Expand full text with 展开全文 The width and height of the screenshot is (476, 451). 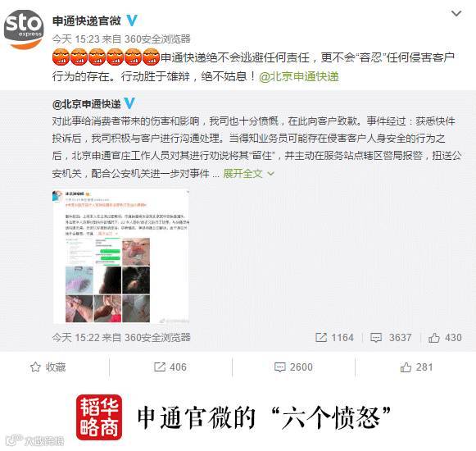point(243,174)
